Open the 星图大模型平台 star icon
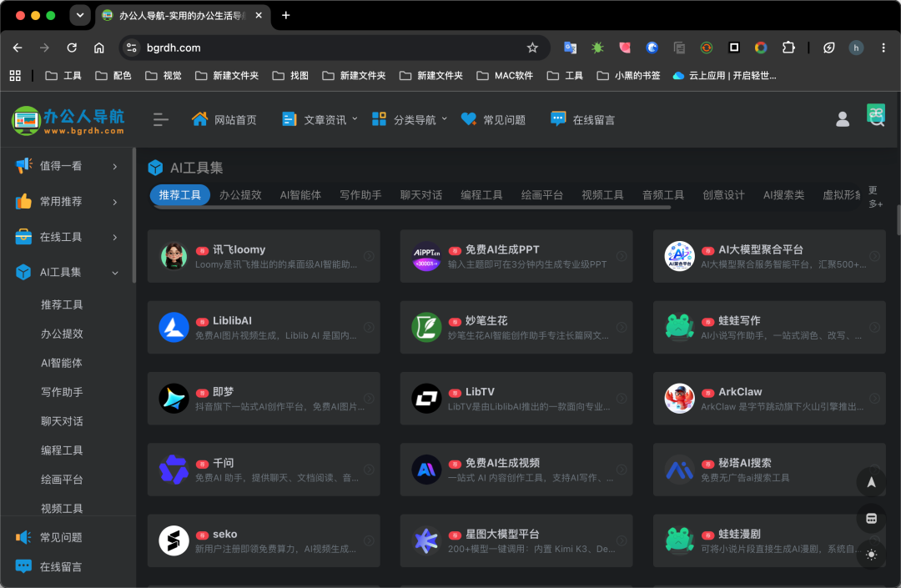The image size is (901, 588). tap(426, 541)
